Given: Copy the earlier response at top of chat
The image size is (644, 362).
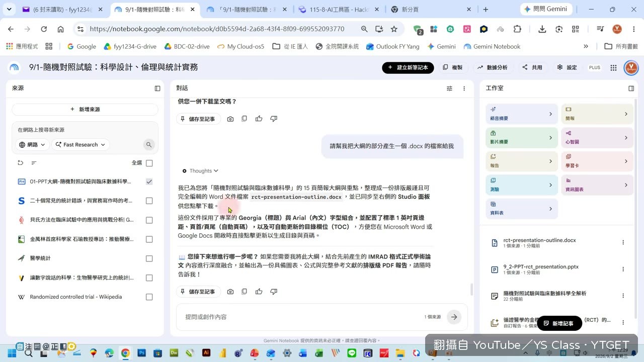Looking at the screenshot, I should tap(244, 119).
